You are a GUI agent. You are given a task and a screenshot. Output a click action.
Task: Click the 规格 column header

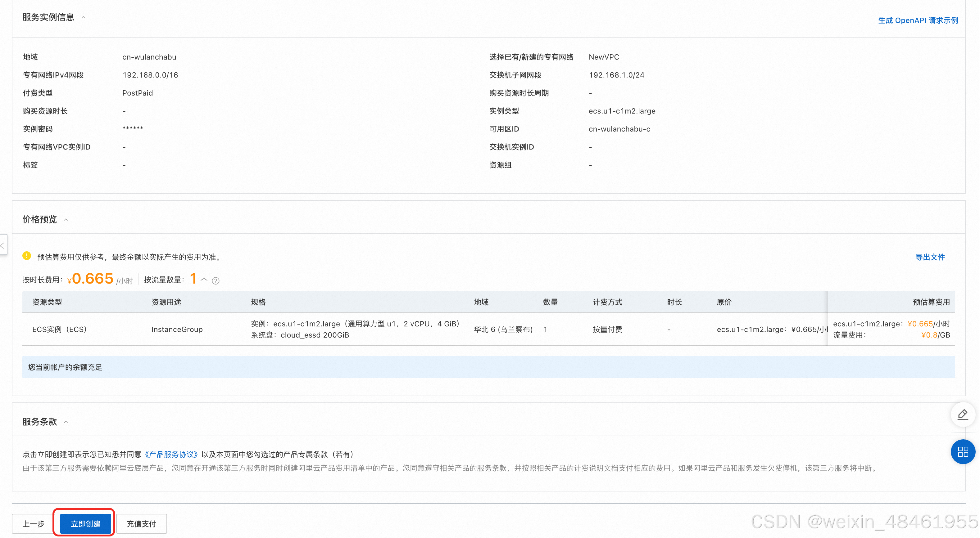[x=258, y=302]
